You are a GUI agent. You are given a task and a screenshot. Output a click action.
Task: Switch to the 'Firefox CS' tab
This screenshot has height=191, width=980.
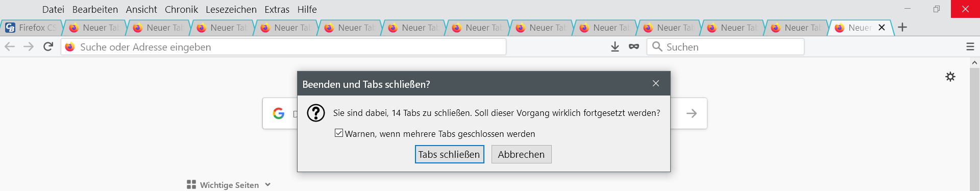coord(32,28)
